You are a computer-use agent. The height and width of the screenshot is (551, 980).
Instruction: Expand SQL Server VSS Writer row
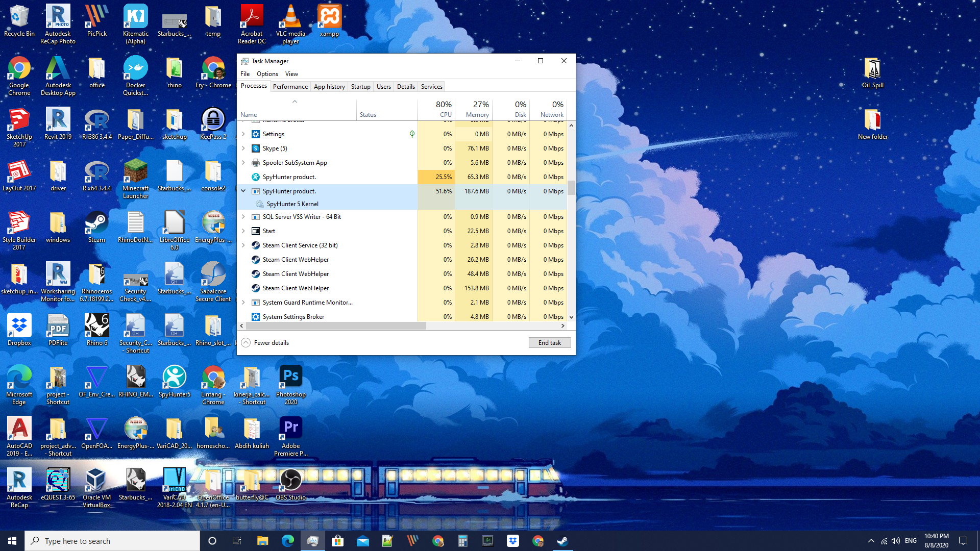243,217
